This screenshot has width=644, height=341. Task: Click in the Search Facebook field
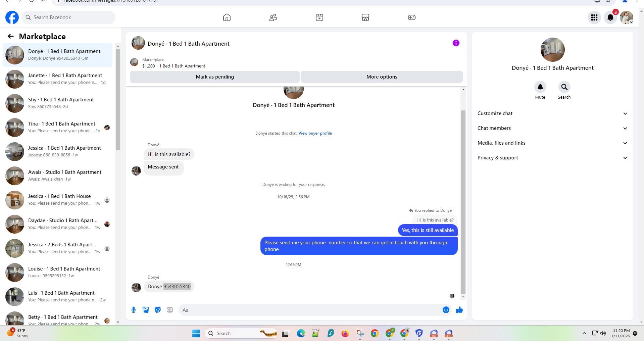(68, 17)
